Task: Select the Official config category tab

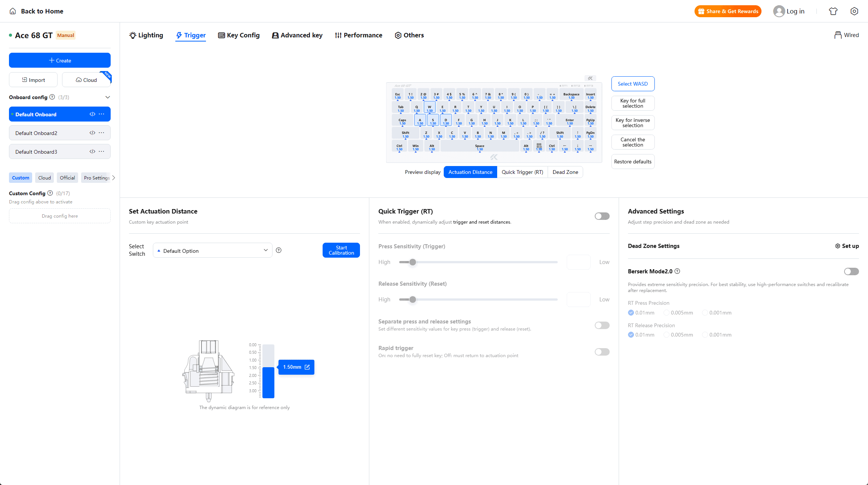Action: [67, 178]
